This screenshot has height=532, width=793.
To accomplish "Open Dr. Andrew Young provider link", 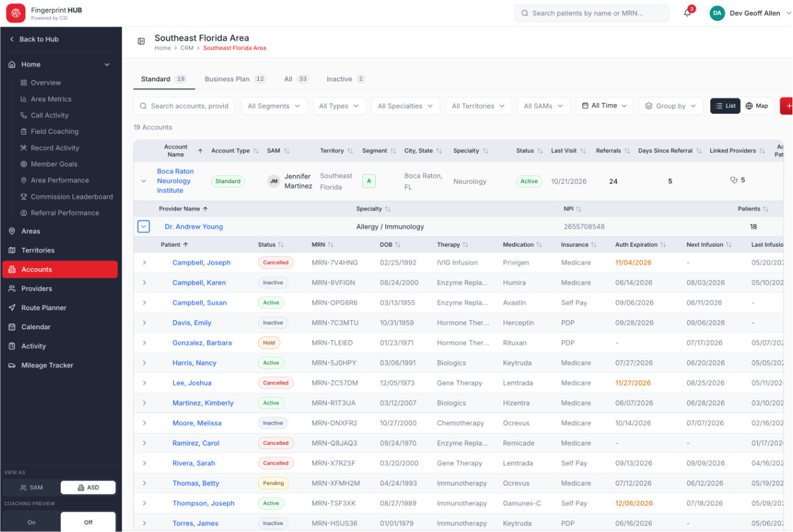I will point(194,227).
